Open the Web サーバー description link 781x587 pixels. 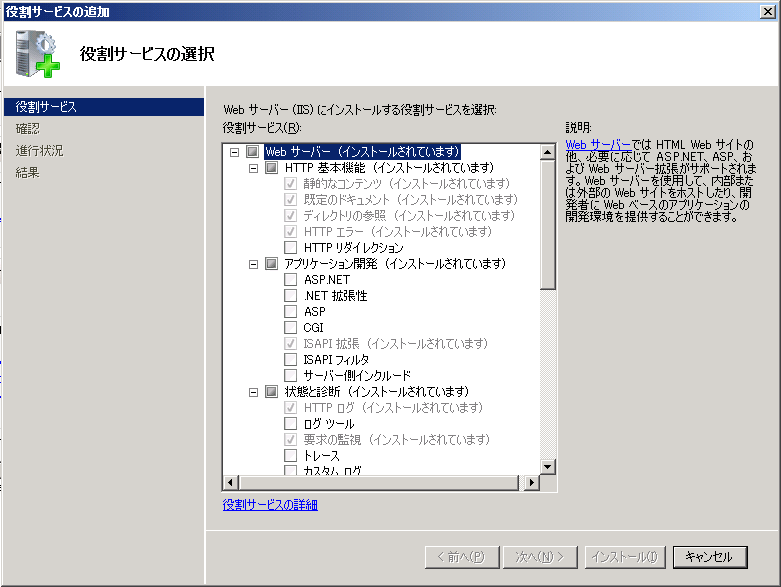pos(598,144)
